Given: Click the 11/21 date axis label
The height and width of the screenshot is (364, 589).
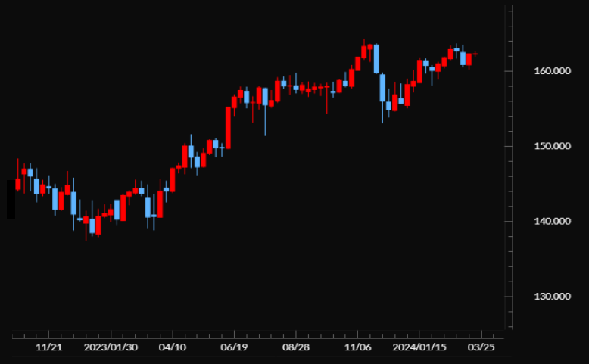Looking at the screenshot, I should click(49, 347).
